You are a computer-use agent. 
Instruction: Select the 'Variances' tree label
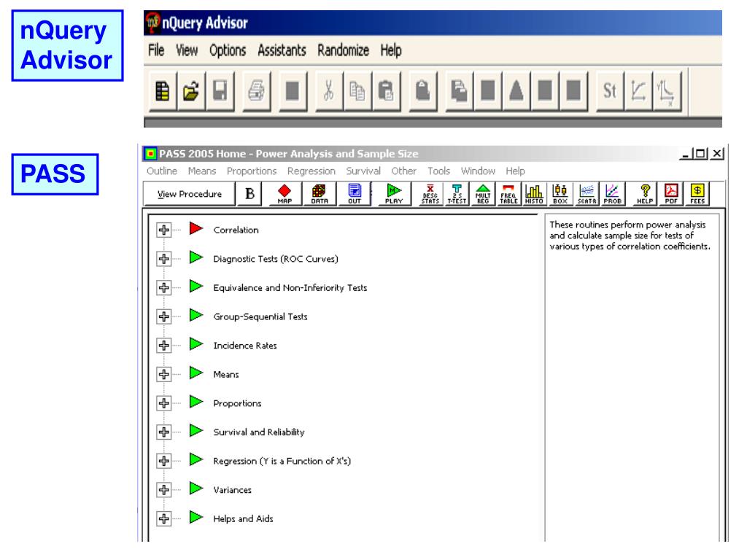232,490
